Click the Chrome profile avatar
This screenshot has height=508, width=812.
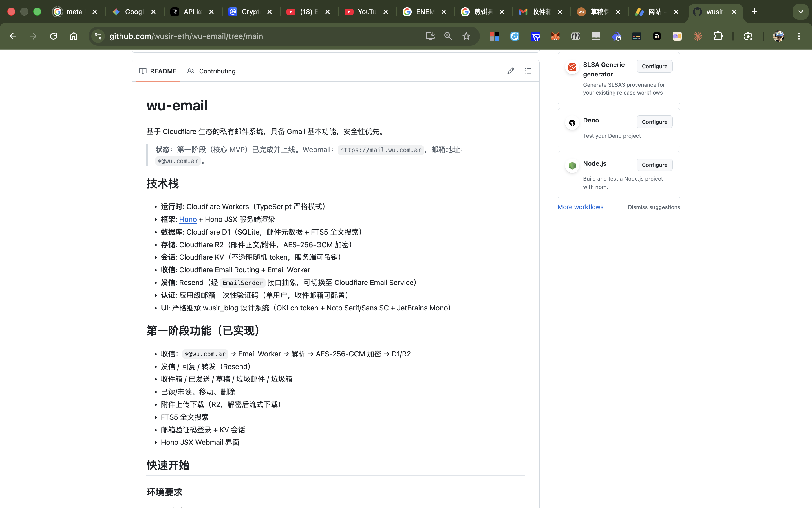(x=778, y=36)
